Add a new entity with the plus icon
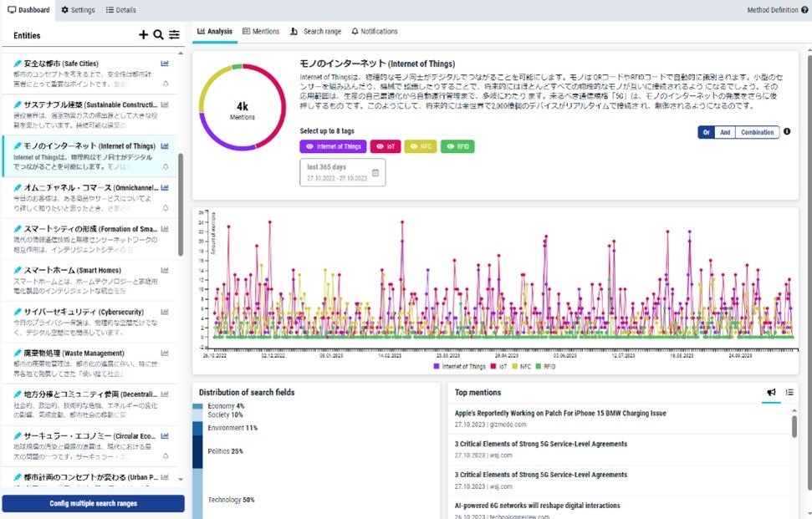The image size is (812, 519). point(144,34)
